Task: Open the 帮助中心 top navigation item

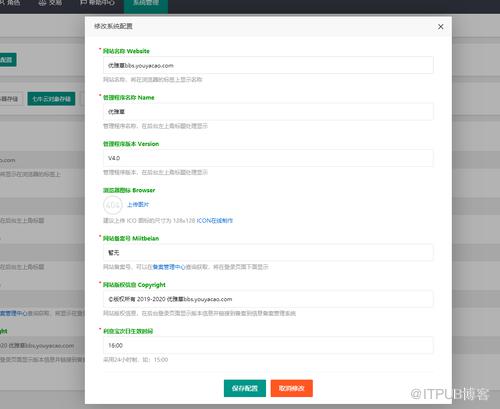Action: tap(97, 3)
